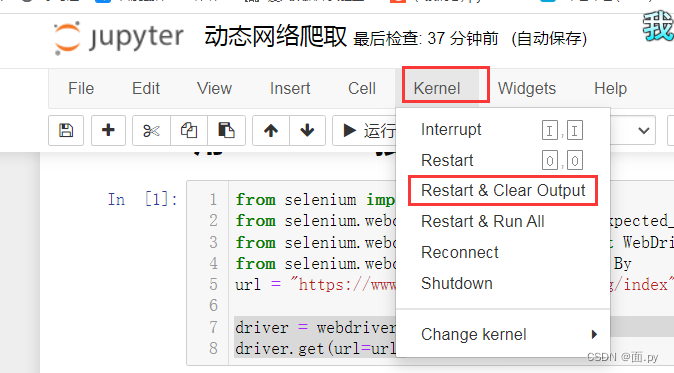The width and height of the screenshot is (674, 373).
Task: Open the cell type dropdown chevron
Action: (643, 130)
